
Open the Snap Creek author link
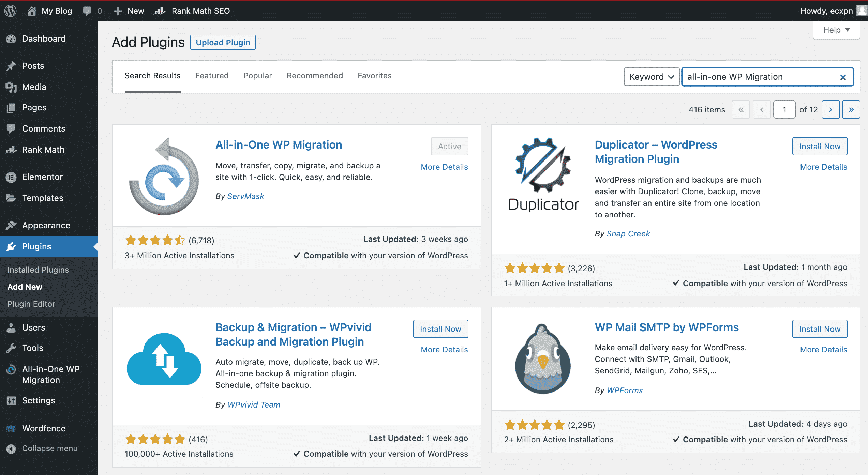(x=628, y=234)
